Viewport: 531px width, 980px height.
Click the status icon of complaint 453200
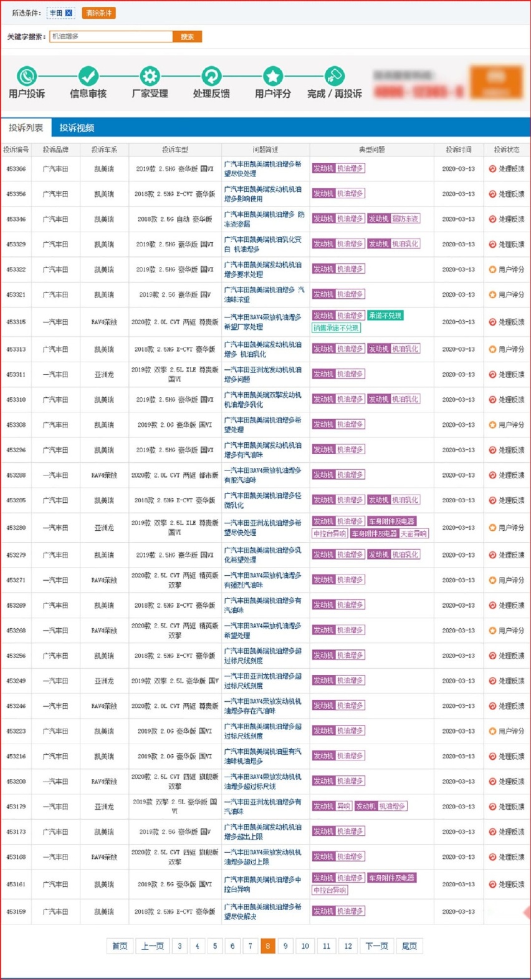point(492,782)
